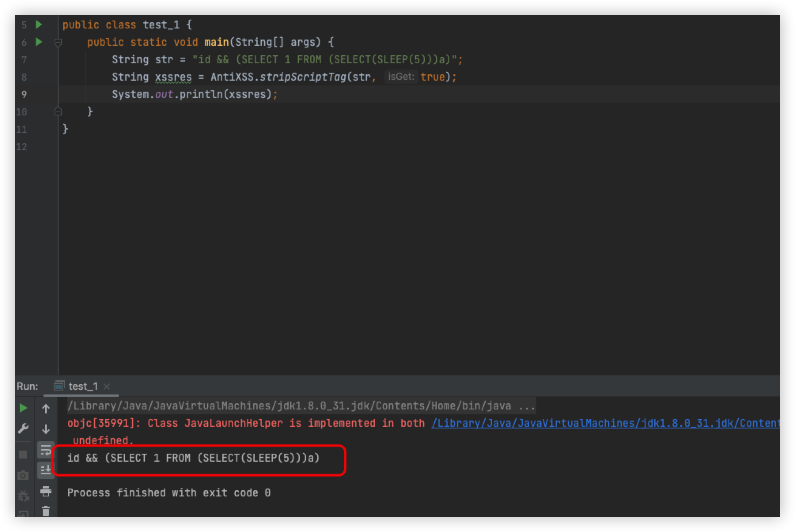Click the camera thread dump icon

coord(23,475)
